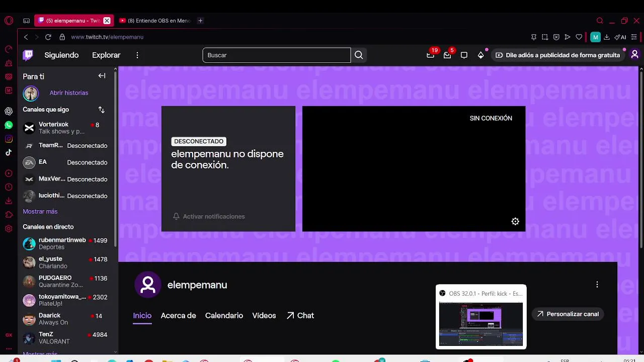Image resolution: width=644 pixels, height=362 pixels.
Task: Open the OBS 32.0.1 taskbar preview thumbnail
Action: tap(481, 317)
